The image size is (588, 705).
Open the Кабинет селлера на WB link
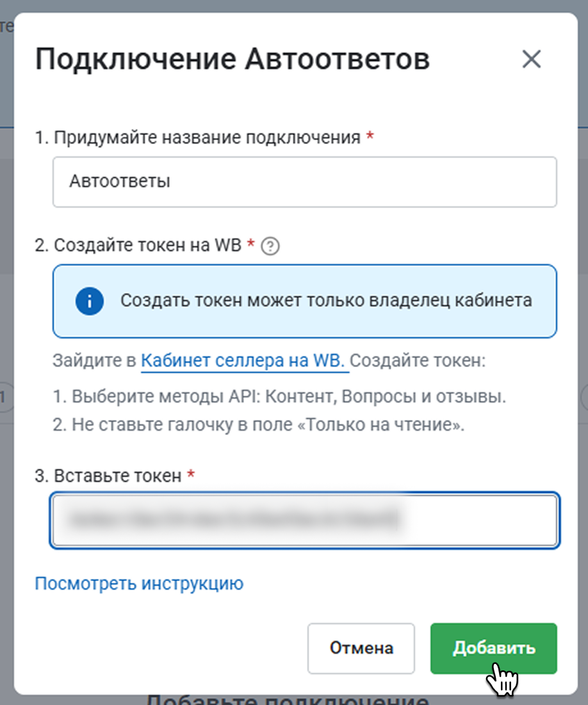click(x=243, y=361)
